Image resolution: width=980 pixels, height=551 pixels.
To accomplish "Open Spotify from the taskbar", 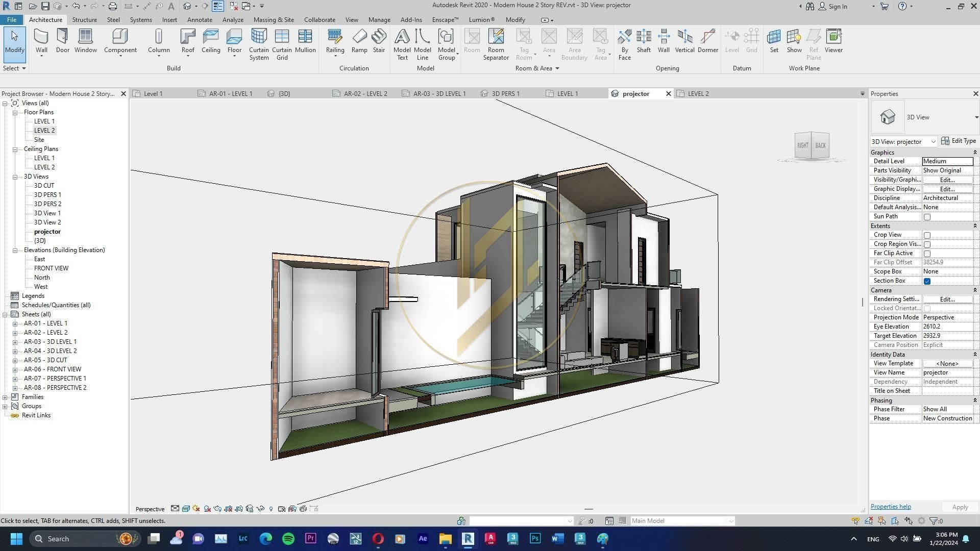I will (x=288, y=539).
